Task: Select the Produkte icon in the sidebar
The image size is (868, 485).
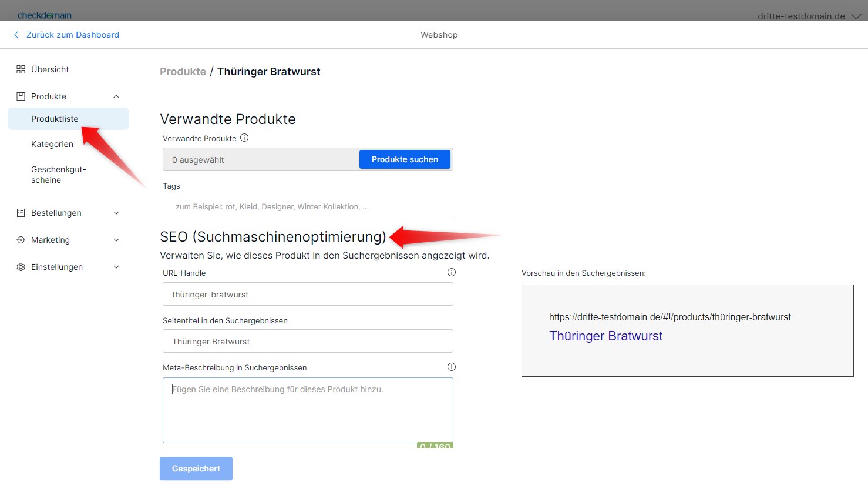Action: click(19, 96)
